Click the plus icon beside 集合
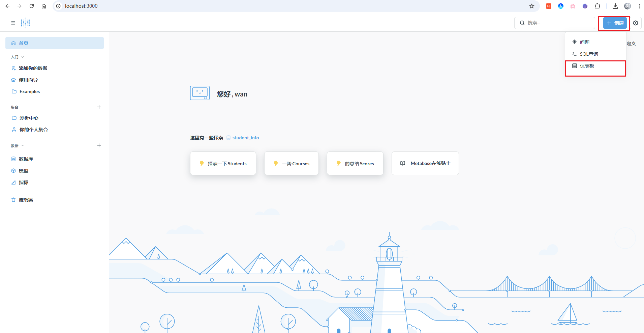The height and width of the screenshot is (333, 644). coord(99,107)
